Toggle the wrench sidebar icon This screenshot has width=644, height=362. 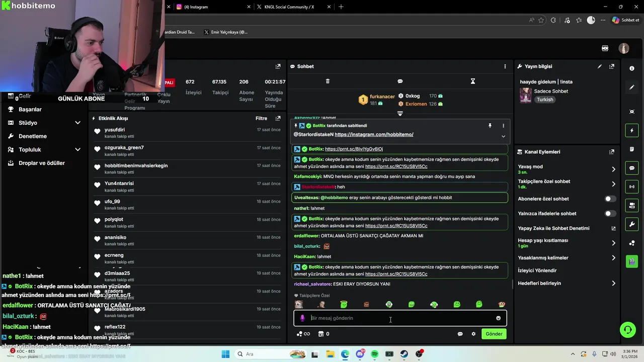click(632, 224)
